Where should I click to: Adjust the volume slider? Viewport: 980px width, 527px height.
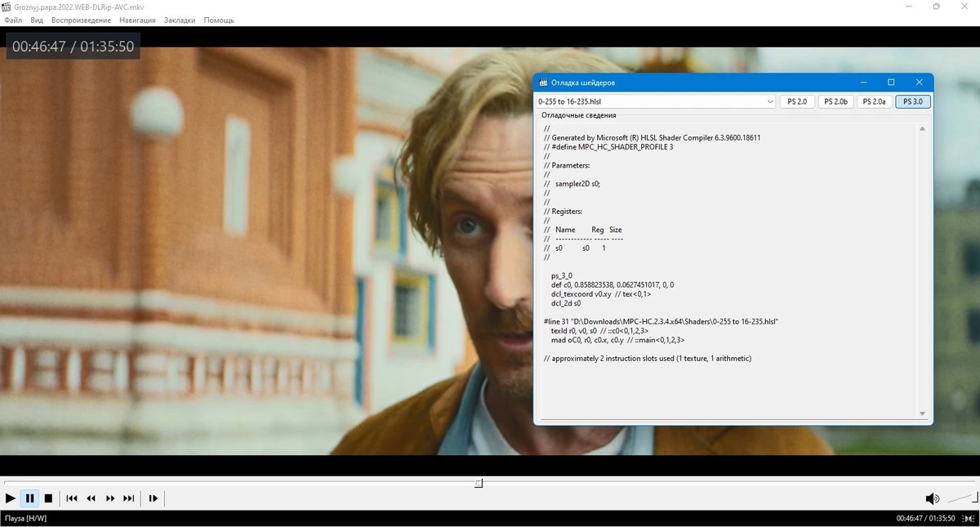pyautogui.click(x=961, y=498)
